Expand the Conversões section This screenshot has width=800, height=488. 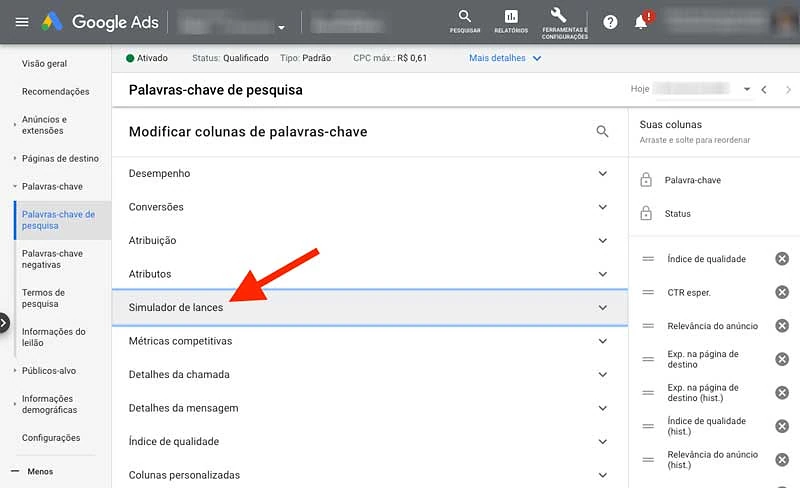370,207
